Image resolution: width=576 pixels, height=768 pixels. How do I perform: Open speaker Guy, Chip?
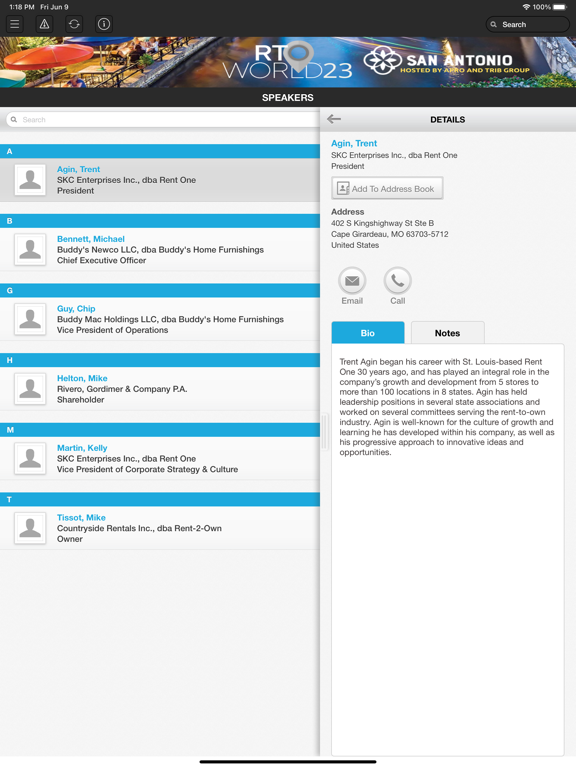tap(160, 319)
